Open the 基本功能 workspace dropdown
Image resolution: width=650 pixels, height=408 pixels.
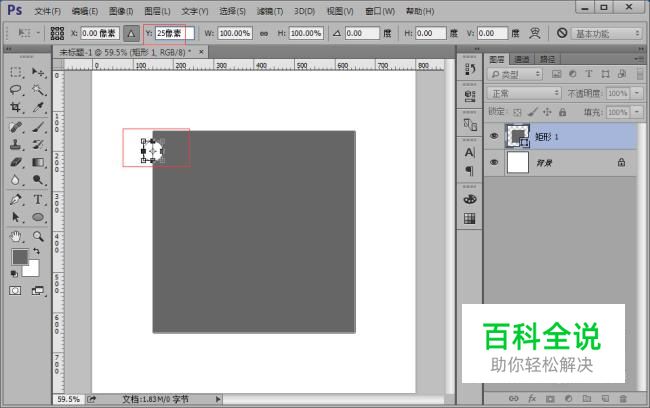(607, 33)
